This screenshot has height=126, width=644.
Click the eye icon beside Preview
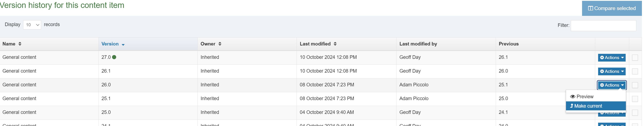[572, 97]
